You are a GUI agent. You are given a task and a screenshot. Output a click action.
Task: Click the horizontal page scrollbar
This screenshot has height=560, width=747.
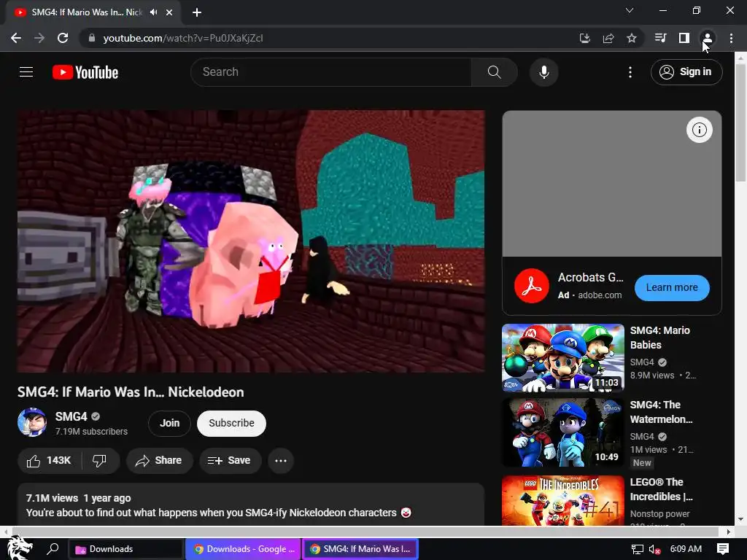(365, 531)
